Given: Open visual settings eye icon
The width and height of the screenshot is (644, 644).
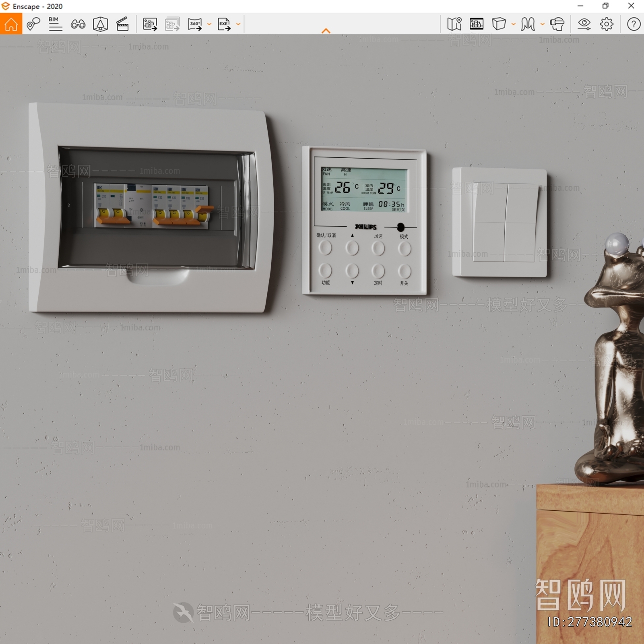Looking at the screenshot, I should (584, 24).
